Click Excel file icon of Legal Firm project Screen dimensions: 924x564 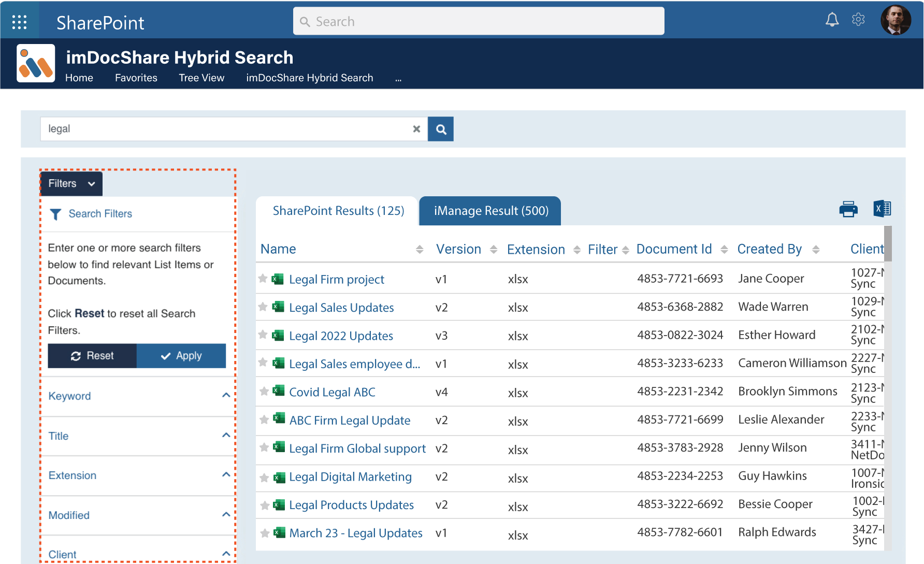click(x=278, y=279)
